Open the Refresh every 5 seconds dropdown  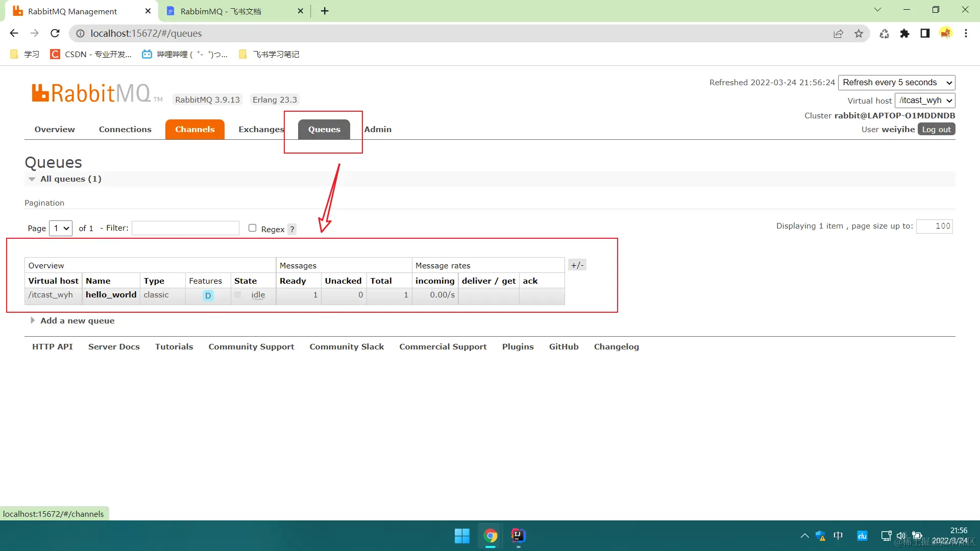(x=896, y=83)
